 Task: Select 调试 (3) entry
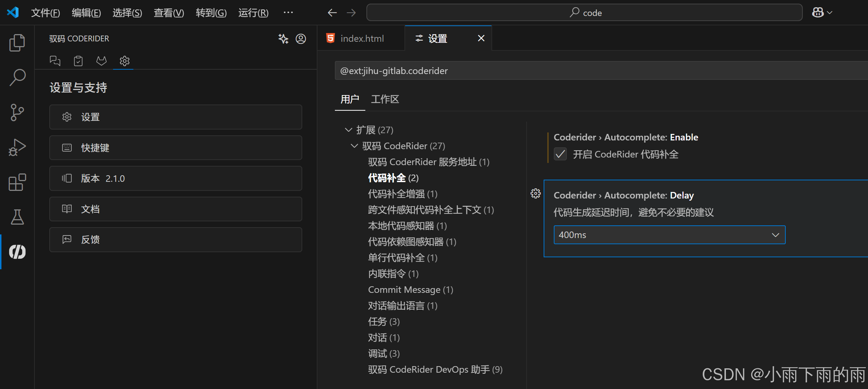(x=384, y=353)
